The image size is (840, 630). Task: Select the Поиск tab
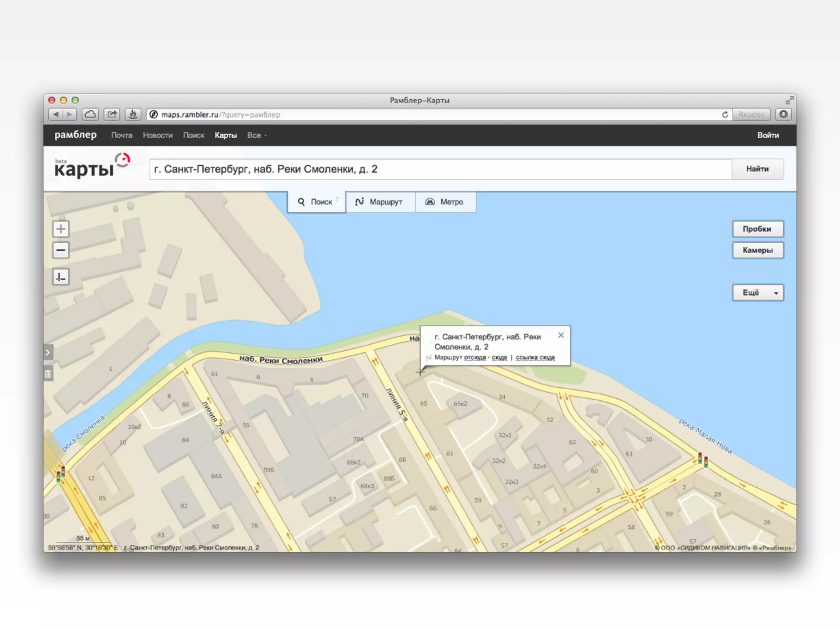pyautogui.click(x=316, y=202)
